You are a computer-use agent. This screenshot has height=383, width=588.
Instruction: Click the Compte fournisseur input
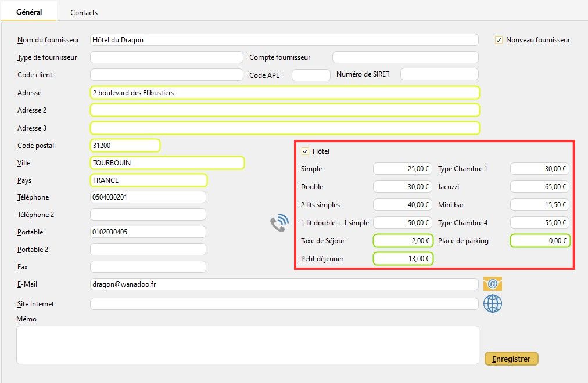click(405, 57)
